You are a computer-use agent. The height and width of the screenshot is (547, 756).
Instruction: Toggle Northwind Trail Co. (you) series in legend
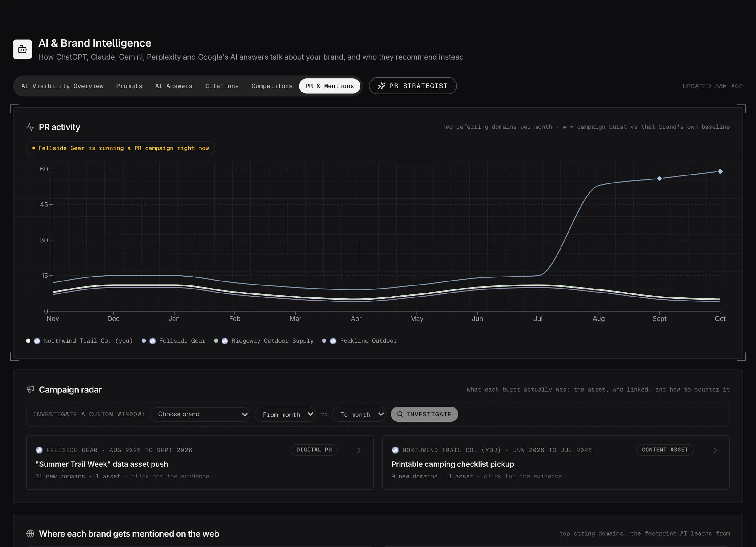click(x=79, y=341)
